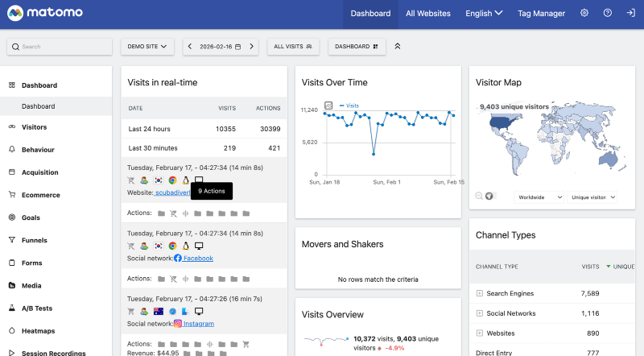Open the All Websites tab
Viewport: 644px width, 356px height.
[x=427, y=14]
